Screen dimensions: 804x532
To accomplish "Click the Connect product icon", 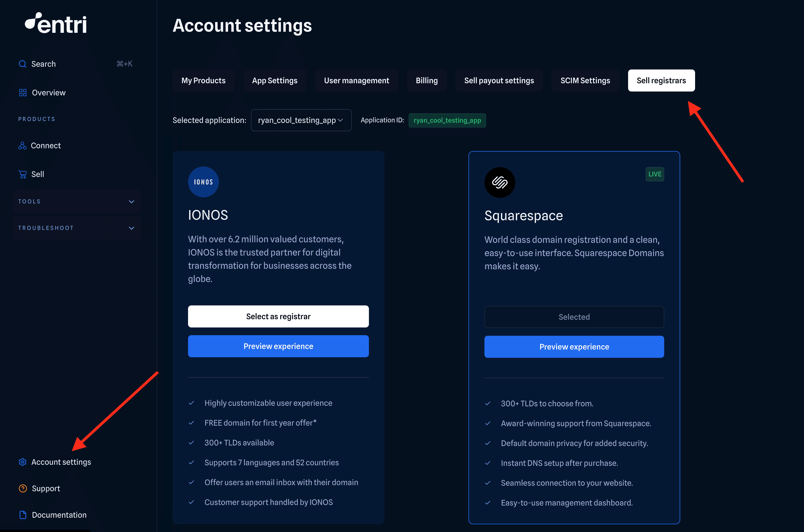I will coord(22,146).
